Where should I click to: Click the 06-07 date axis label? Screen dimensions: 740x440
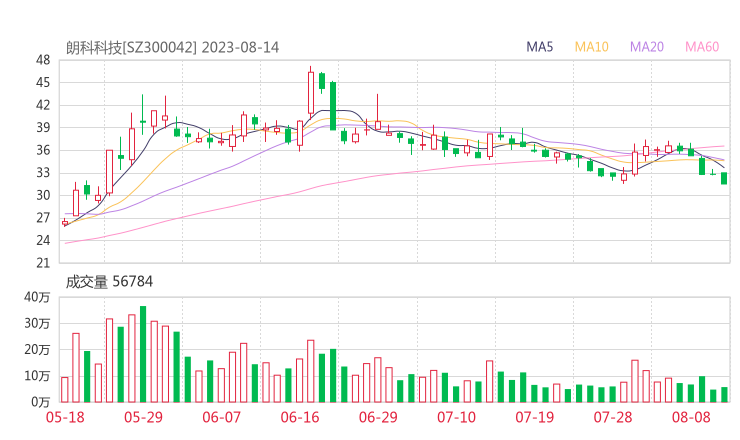221,417
